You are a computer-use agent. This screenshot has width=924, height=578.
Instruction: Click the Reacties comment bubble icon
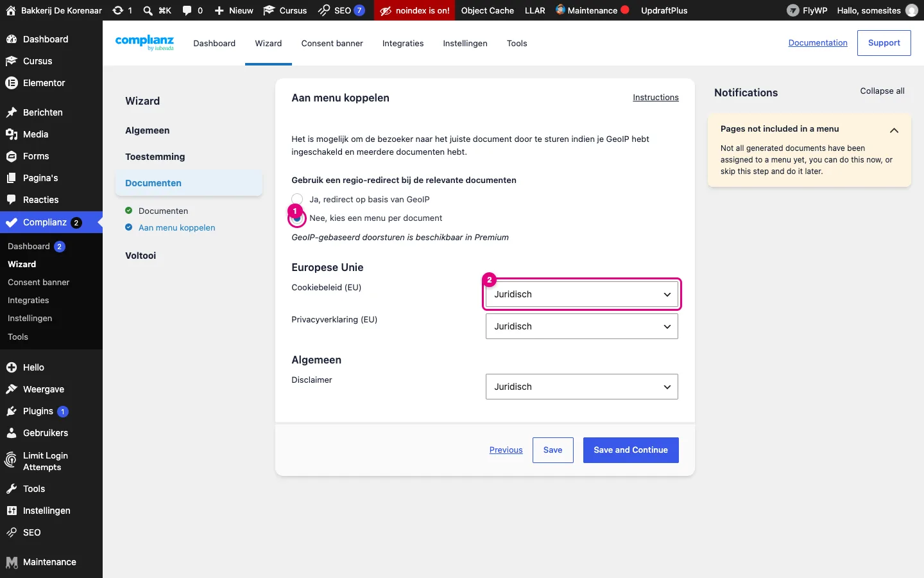11,200
